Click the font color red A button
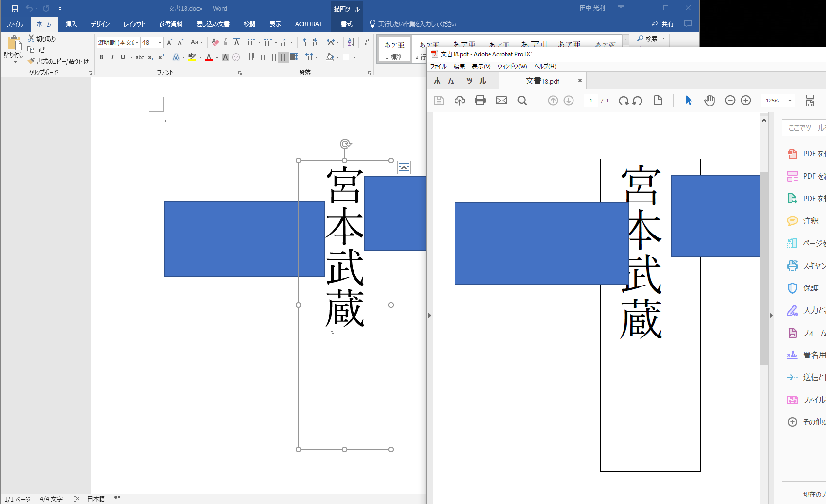826x504 pixels. (209, 57)
